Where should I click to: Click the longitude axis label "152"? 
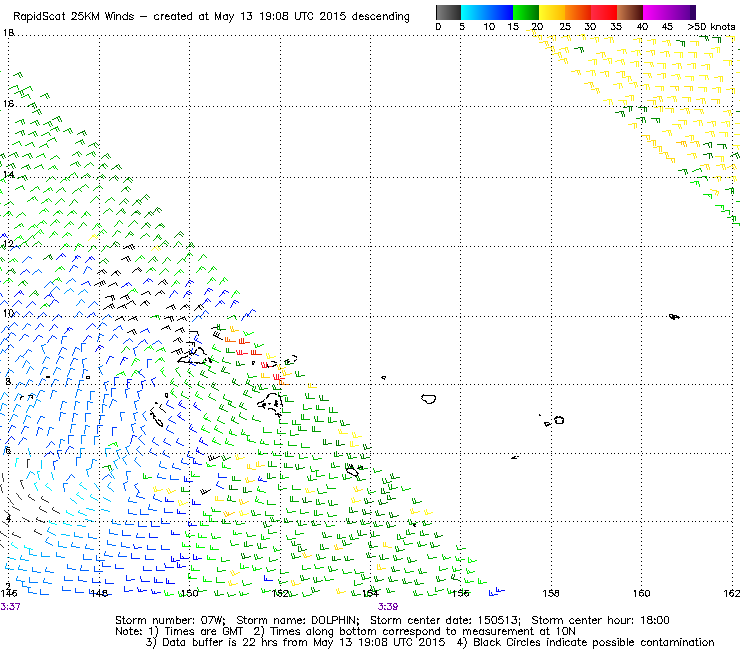click(x=280, y=593)
